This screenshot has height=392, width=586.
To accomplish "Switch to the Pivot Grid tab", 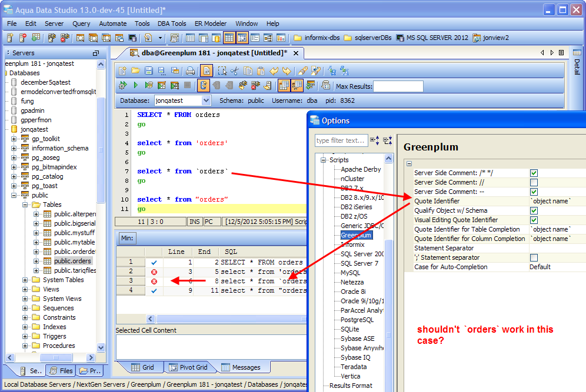I will click(188, 367).
